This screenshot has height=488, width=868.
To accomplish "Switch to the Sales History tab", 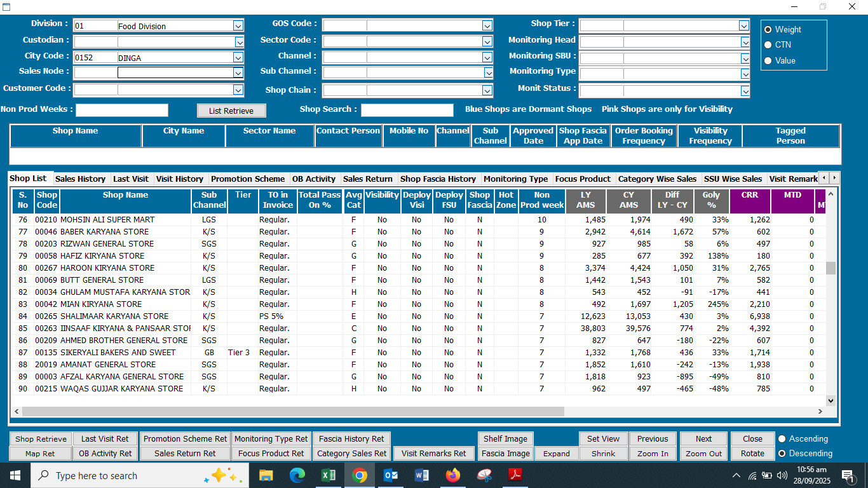I will pyautogui.click(x=80, y=179).
